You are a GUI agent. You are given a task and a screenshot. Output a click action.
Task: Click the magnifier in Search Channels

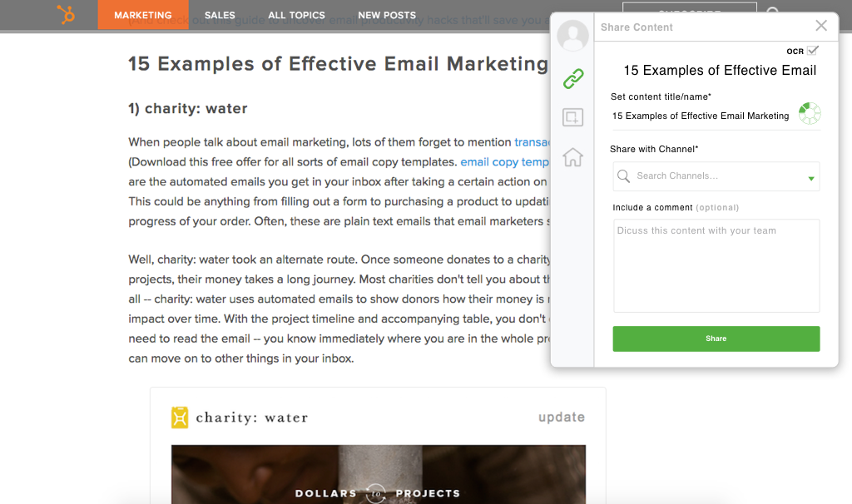(x=623, y=176)
